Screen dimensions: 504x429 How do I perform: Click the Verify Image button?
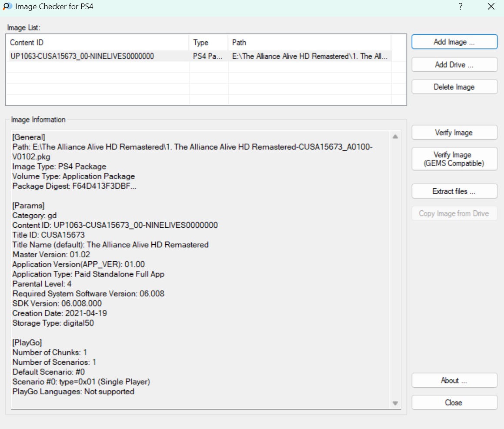(x=454, y=133)
